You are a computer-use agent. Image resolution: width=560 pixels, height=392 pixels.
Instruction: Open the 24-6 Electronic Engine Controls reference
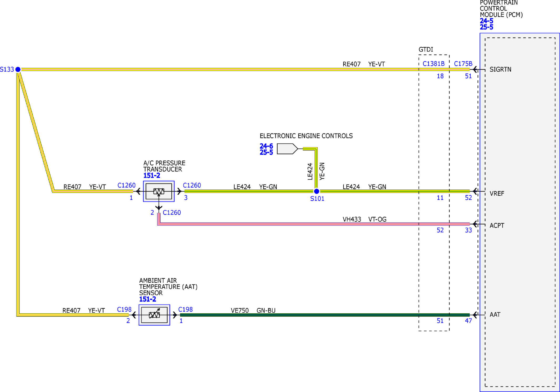point(266,146)
